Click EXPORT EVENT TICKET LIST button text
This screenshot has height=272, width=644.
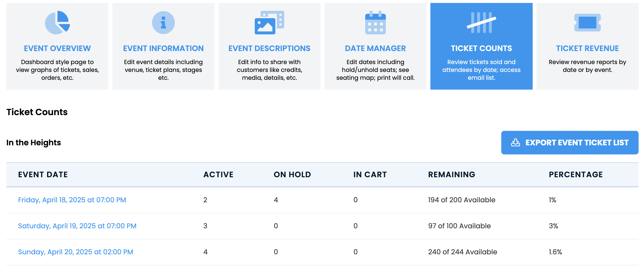(x=577, y=143)
